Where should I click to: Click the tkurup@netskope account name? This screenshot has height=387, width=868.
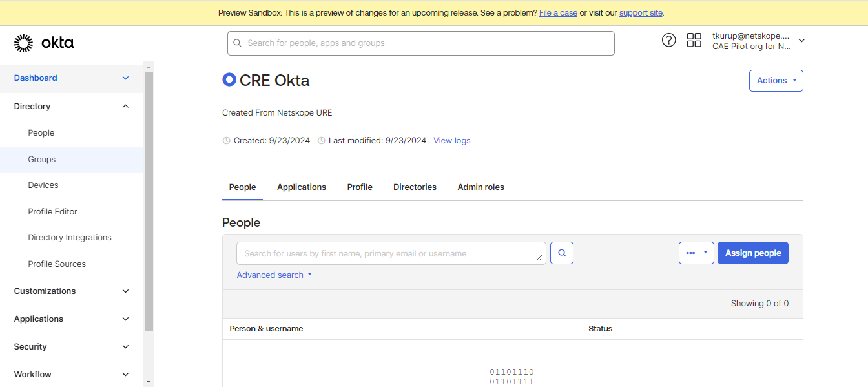tap(751, 36)
